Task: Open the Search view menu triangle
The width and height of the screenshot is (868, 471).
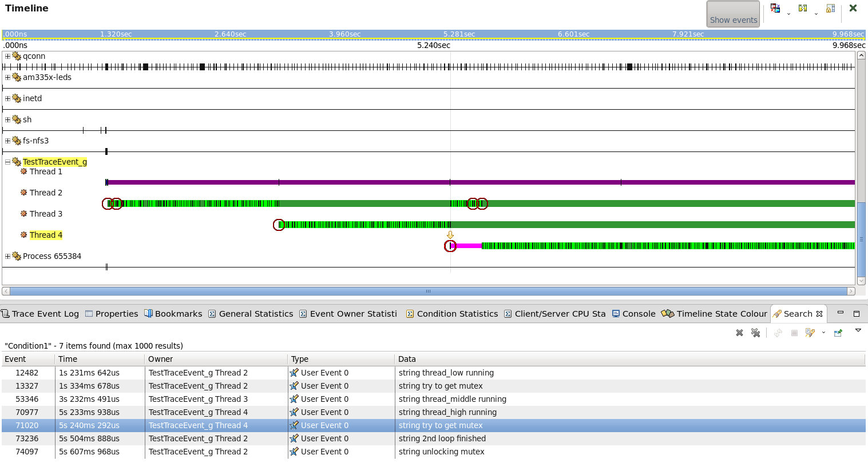Action: tap(858, 330)
